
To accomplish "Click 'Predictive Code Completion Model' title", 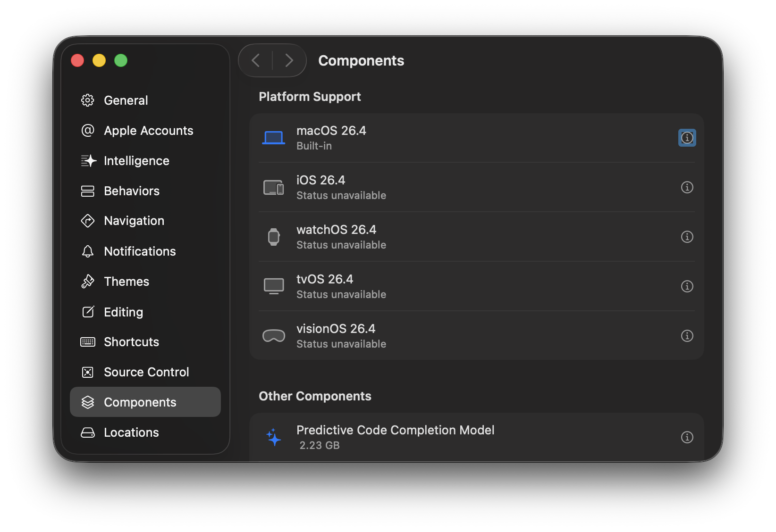I will [396, 430].
